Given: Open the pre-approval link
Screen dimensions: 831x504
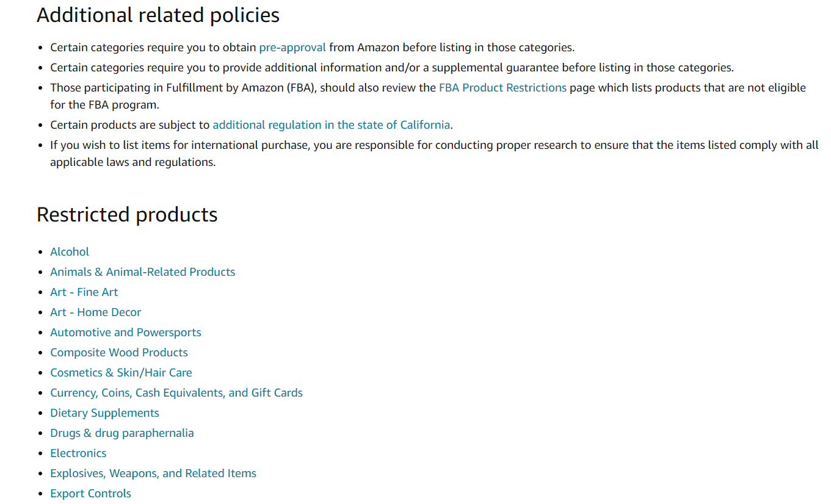Looking at the screenshot, I should coord(292,48).
